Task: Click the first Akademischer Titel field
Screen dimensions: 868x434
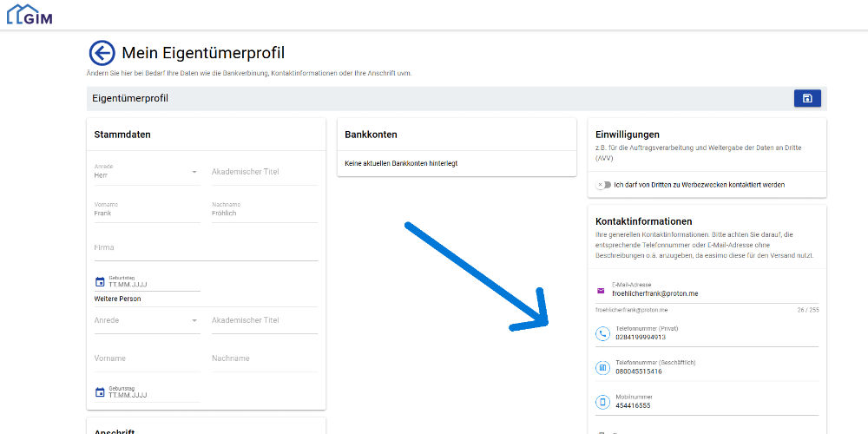Action: point(264,173)
